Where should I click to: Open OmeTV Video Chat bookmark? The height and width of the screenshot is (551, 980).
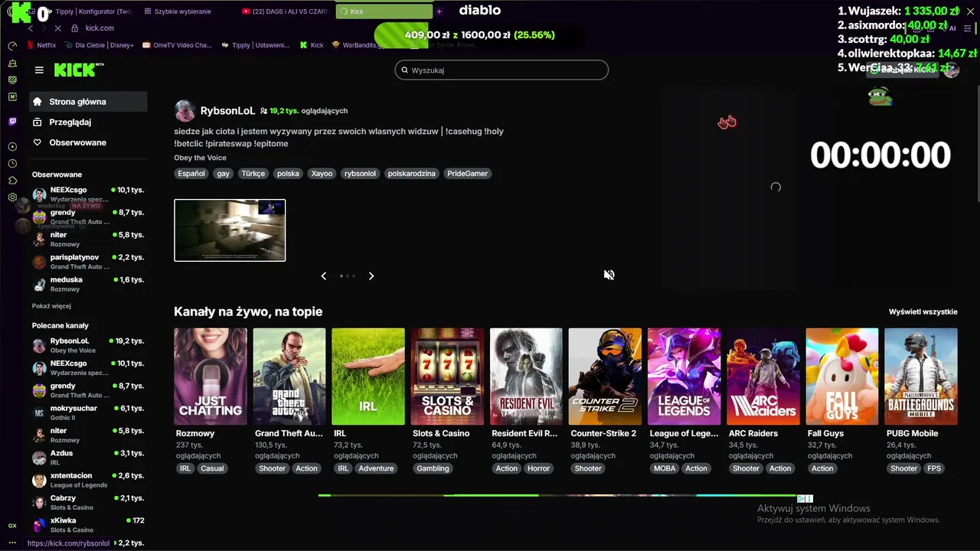click(177, 45)
